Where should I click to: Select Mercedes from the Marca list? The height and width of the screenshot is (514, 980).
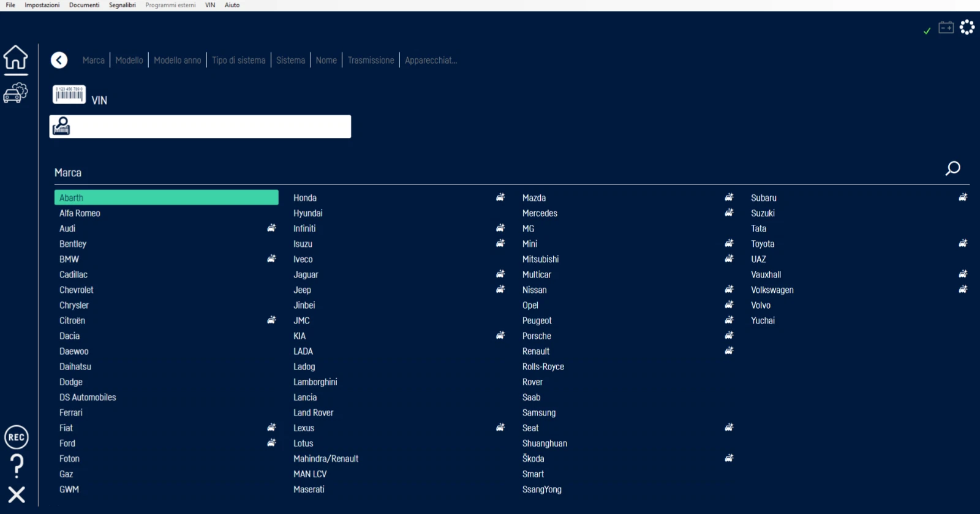[540, 213]
